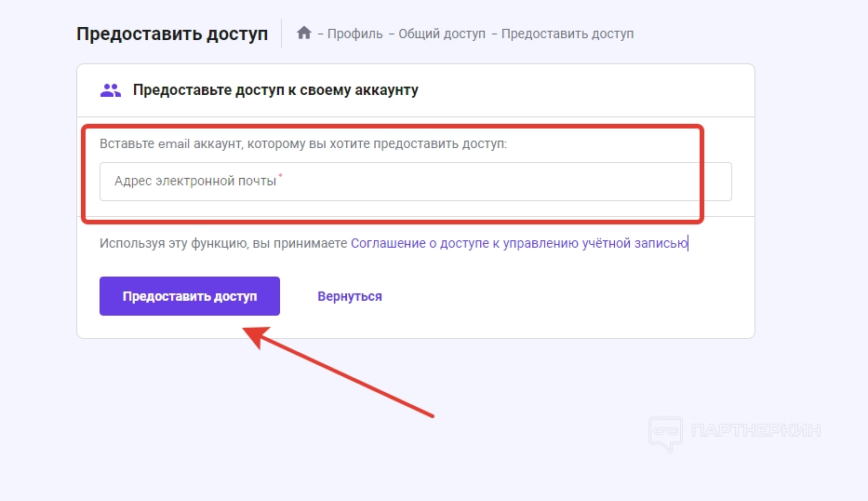This screenshot has width=868, height=501.
Task: Click the Вернуться link
Action: coord(349,296)
